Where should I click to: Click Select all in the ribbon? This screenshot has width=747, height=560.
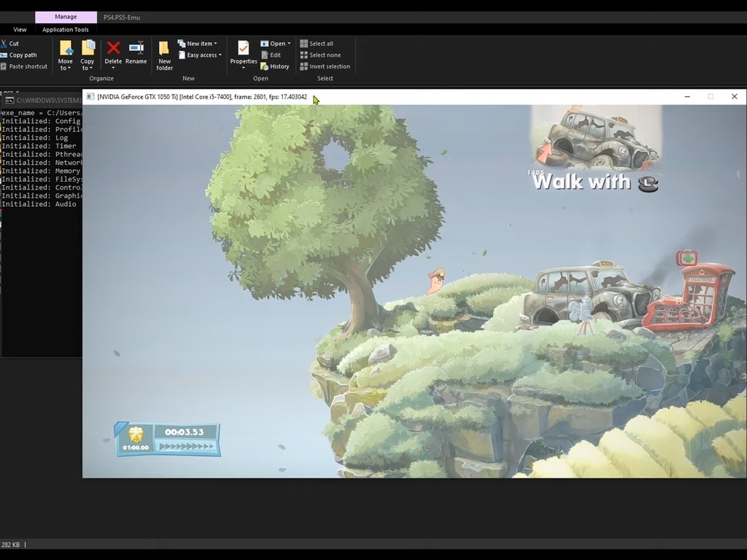(317, 43)
